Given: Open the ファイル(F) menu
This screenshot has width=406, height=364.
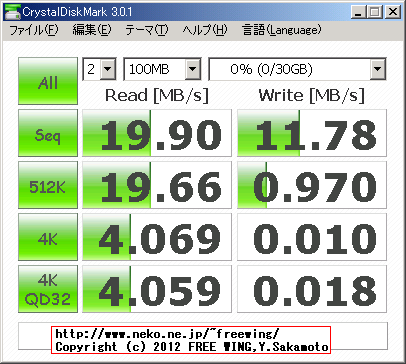Looking at the screenshot, I should click(x=33, y=30).
